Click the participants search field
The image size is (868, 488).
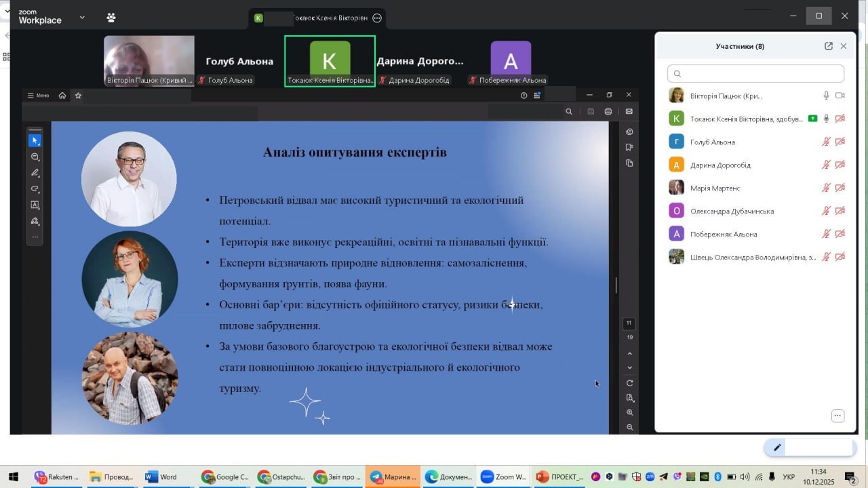click(x=755, y=74)
